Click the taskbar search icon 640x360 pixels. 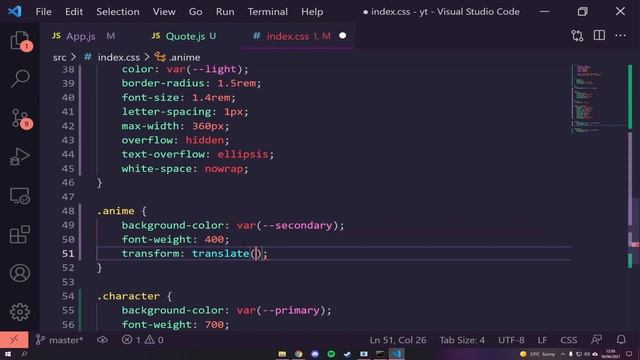(24, 354)
